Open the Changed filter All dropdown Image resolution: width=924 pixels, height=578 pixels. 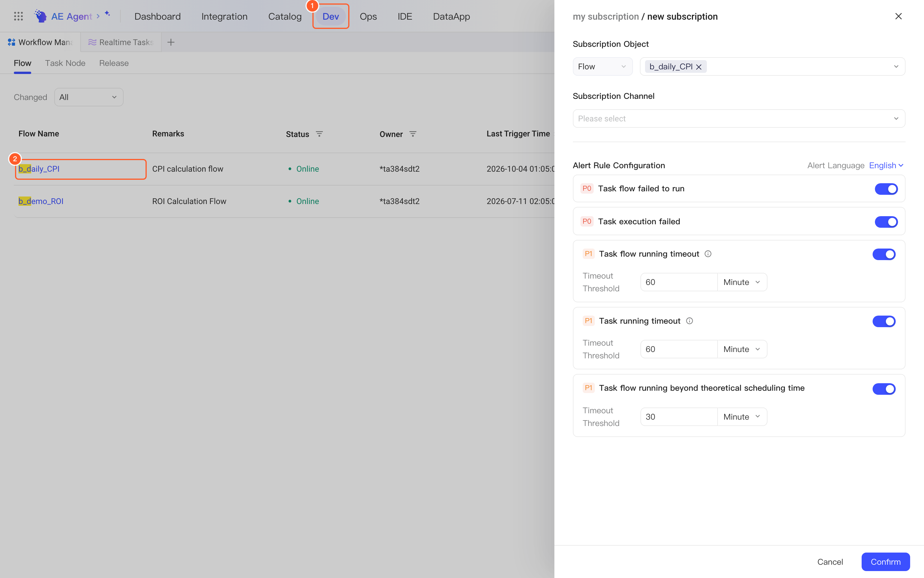point(89,97)
